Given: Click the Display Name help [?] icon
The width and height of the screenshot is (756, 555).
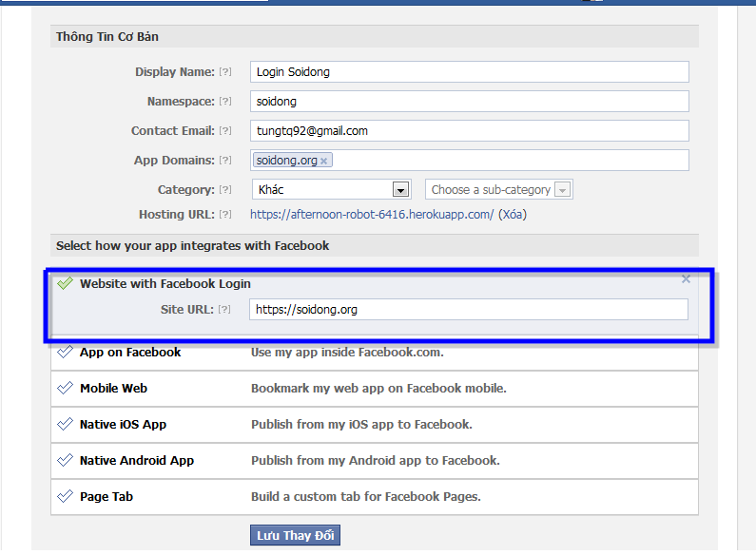Looking at the screenshot, I should 225,72.
